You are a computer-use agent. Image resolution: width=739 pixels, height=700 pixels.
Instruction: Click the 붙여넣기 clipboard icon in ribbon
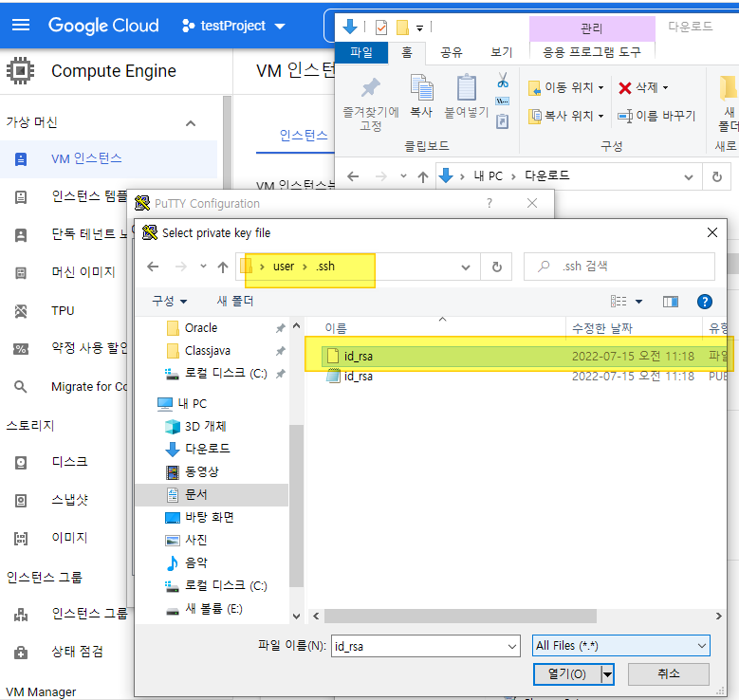click(467, 87)
